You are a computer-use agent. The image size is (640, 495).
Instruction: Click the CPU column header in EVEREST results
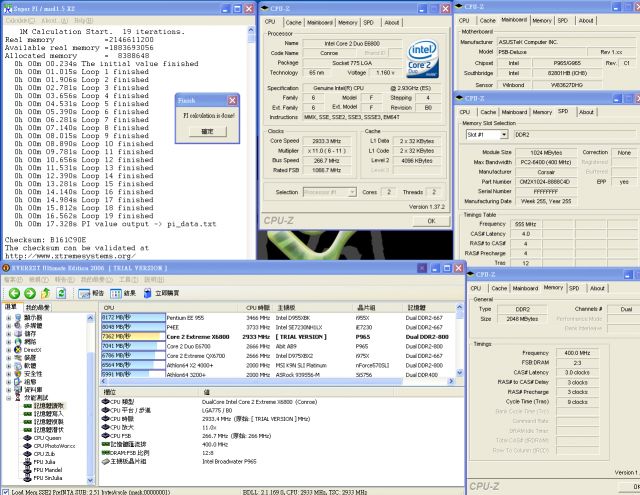(168, 308)
